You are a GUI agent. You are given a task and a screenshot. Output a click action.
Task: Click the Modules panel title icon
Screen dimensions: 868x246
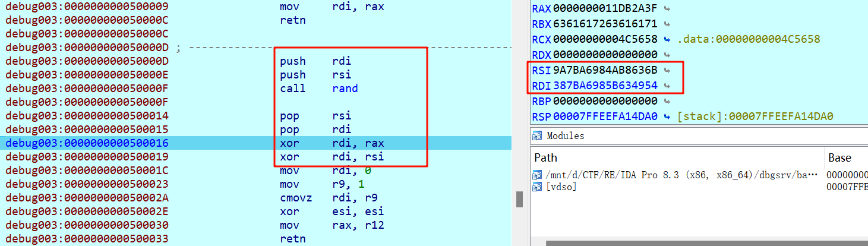click(x=537, y=136)
